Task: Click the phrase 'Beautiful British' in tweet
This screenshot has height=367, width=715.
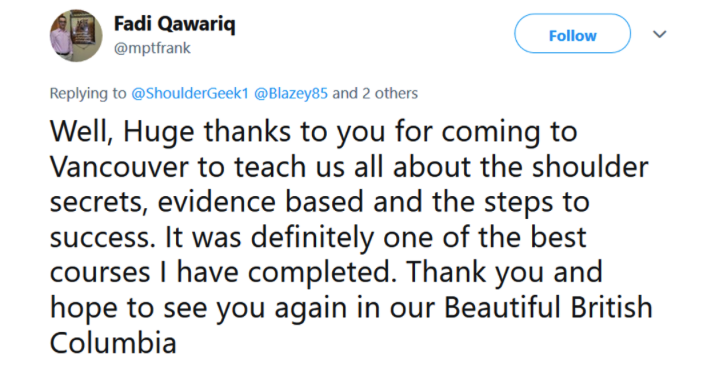Action: click(548, 307)
